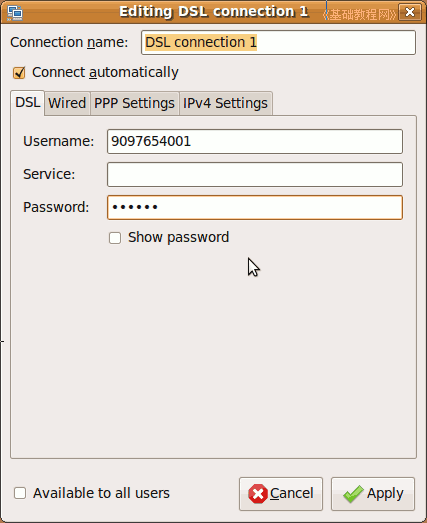Enable the Show password checkbox
Viewport: 427px width, 523px height.
[x=115, y=238]
